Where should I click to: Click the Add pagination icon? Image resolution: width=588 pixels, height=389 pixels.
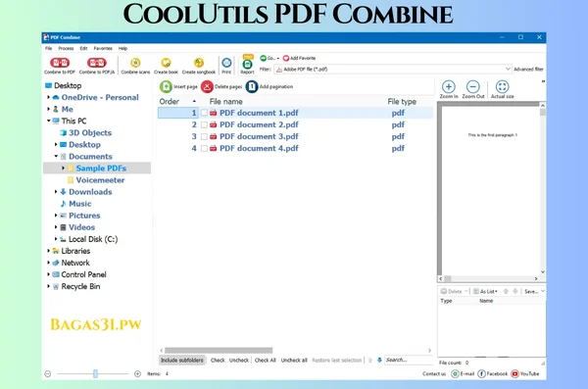tap(252, 86)
